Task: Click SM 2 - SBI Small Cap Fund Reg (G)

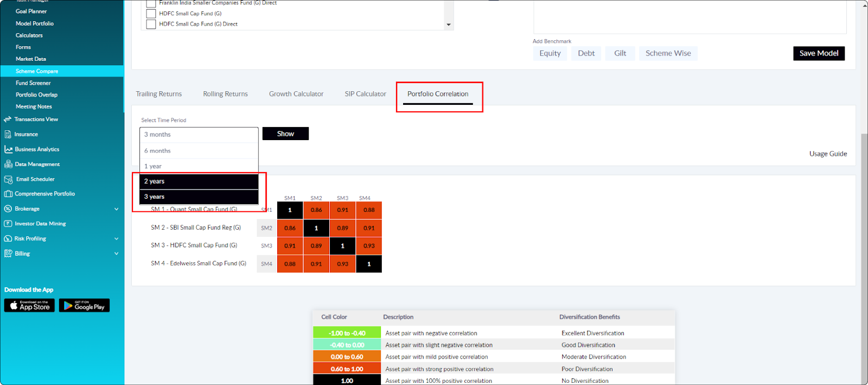Action: click(x=196, y=228)
